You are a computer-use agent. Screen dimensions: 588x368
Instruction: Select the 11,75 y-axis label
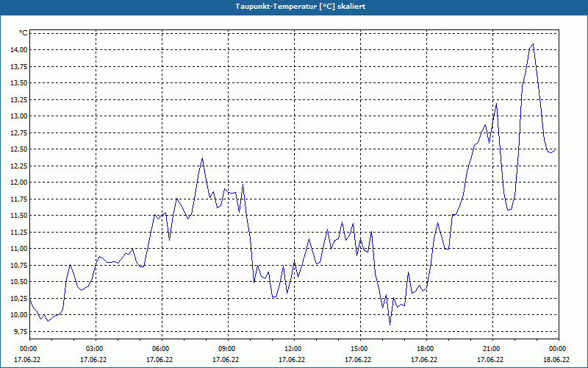[x=19, y=199]
